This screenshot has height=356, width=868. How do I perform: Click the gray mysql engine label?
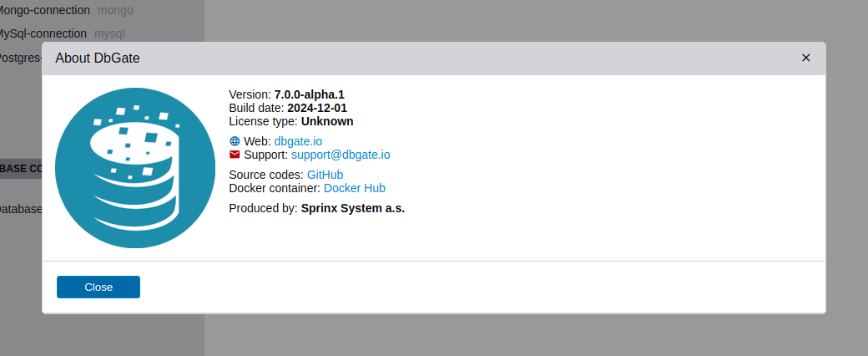(x=111, y=33)
